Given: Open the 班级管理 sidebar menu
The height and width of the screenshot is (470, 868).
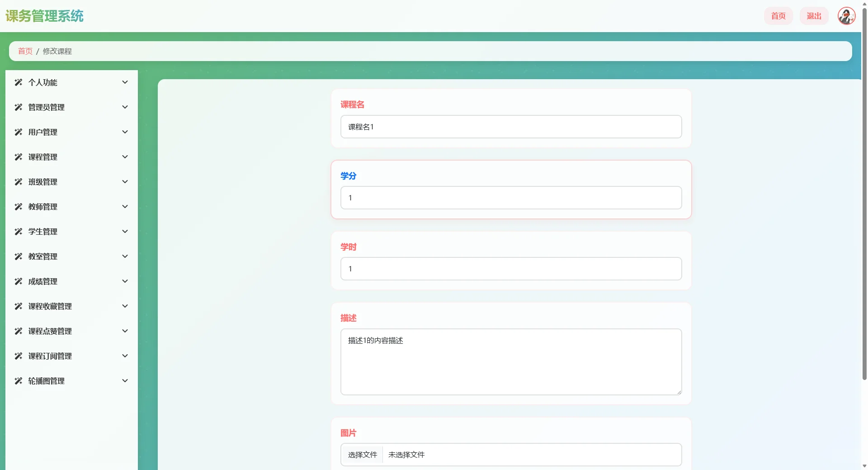Looking at the screenshot, I should click(71, 182).
